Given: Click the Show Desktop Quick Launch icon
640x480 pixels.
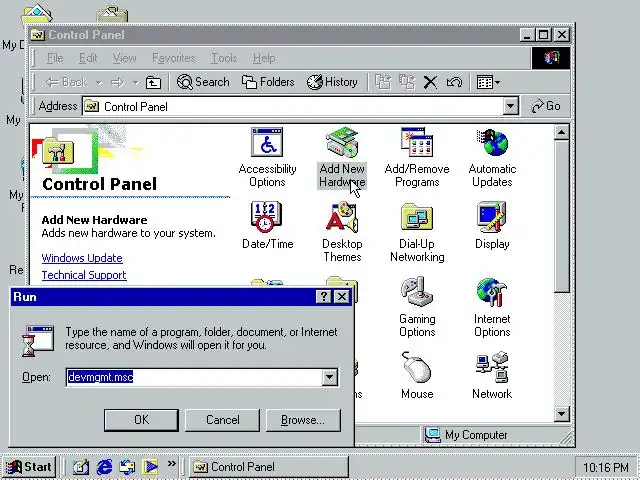Looking at the screenshot, I should tap(81, 467).
